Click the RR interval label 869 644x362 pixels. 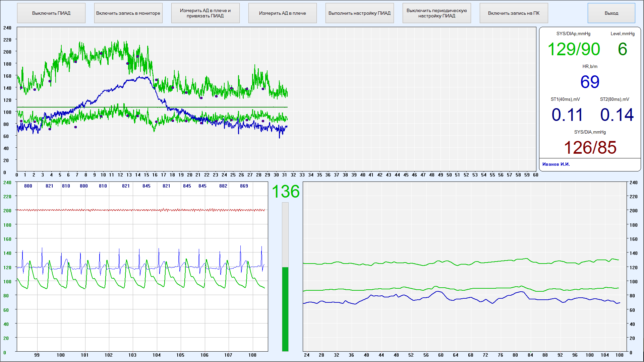coord(244,186)
